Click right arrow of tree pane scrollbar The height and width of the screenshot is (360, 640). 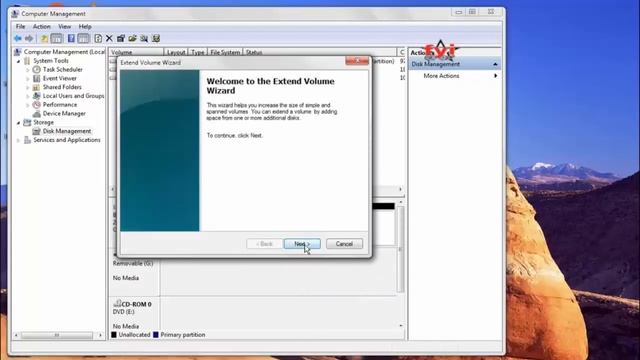[x=100, y=335]
